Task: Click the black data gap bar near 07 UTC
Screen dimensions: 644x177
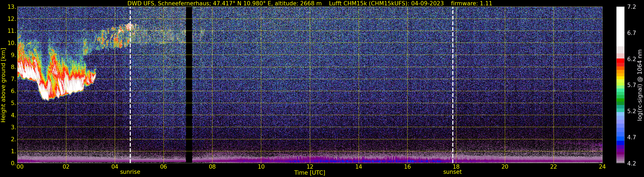Action: click(189, 85)
